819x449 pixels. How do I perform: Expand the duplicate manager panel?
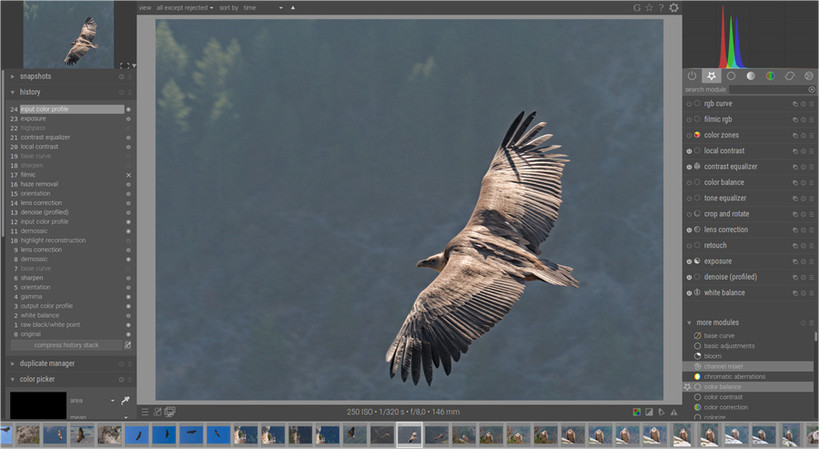tap(47, 364)
